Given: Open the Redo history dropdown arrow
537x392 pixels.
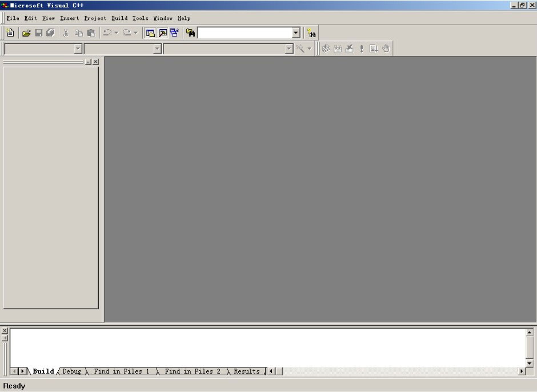Looking at the screenshot, I should tap(135, 33).
